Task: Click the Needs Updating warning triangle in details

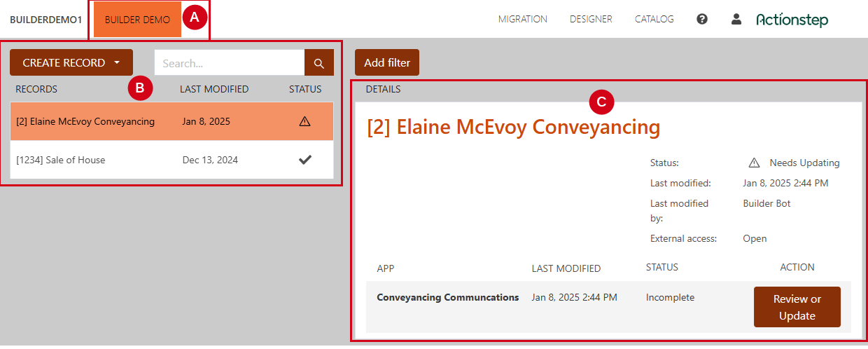Action: [754, 163]
